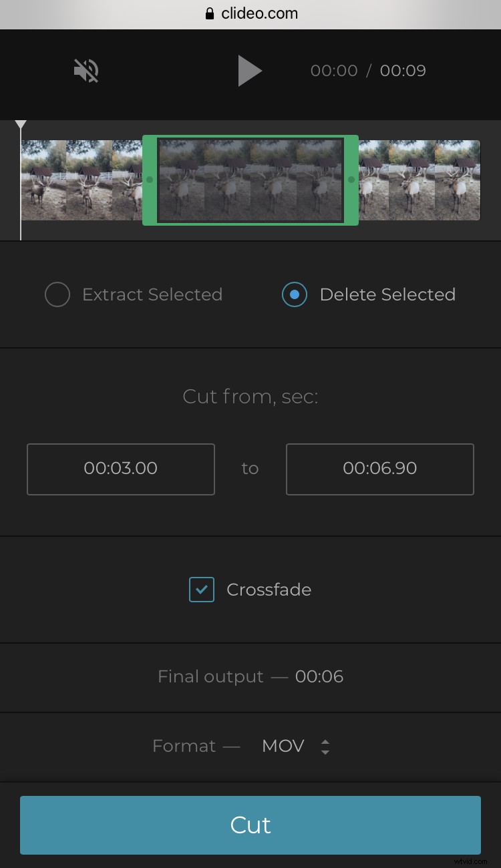Click the stepper arrows beside MOV

325,746
